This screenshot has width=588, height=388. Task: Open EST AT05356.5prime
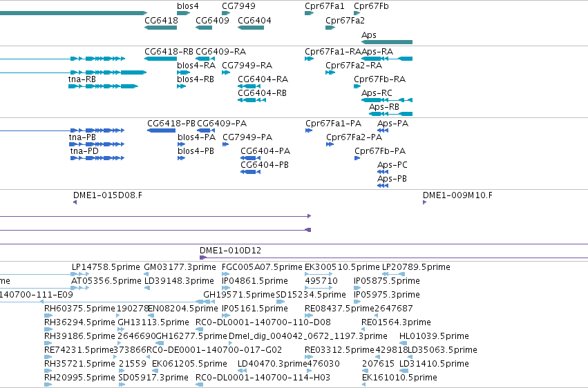tap(106, 281)
